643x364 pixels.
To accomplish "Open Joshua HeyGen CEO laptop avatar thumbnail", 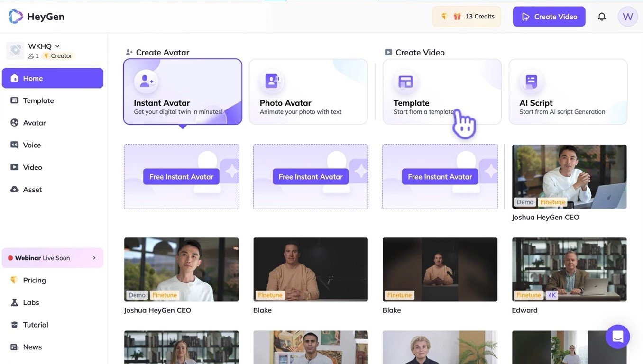I will click(x=570, y=176).
